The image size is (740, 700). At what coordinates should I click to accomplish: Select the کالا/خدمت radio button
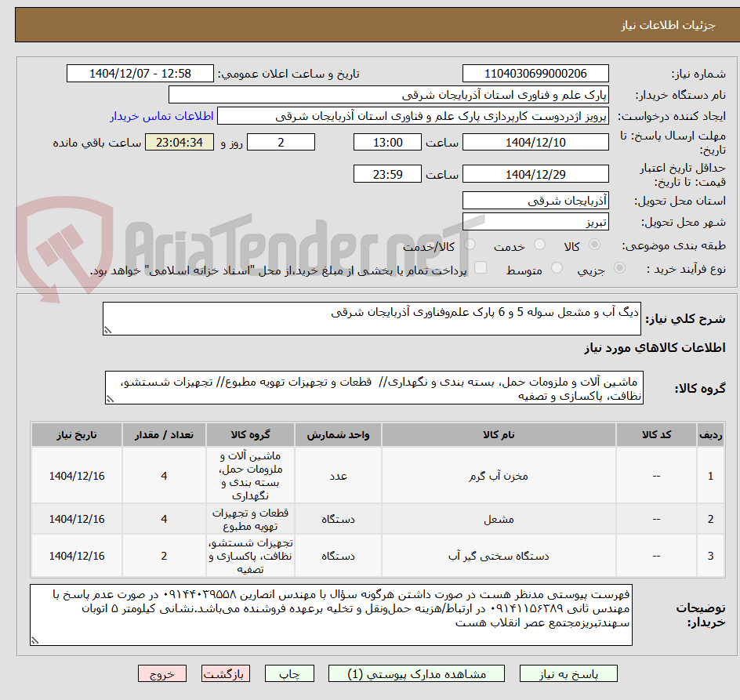pyautogui.click(x=470, y=245)
